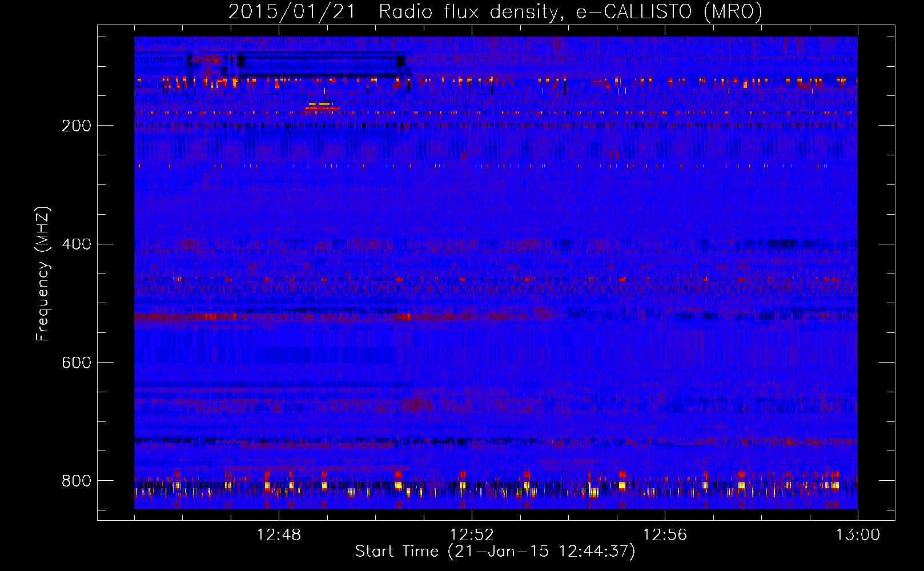924x571 pixels.
Task: Click the 600 frequency tick label
Action: click(x=77, y=363)
